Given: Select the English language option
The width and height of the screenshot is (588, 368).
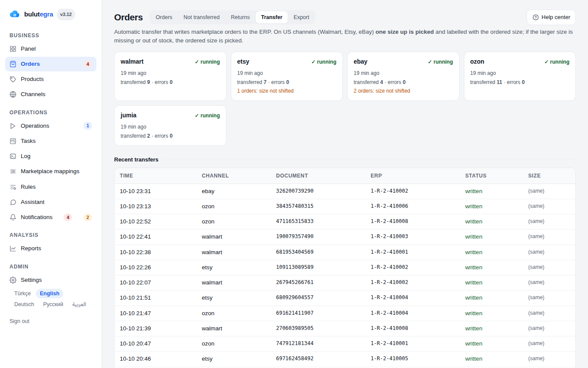Looking at the screenshot, I should point(50,294).
